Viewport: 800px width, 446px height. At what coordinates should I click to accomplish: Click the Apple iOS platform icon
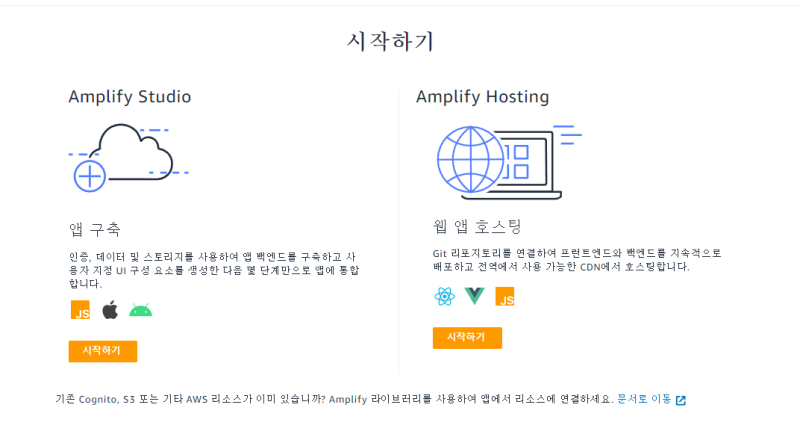pyautogui.click(x=110, y=310)
